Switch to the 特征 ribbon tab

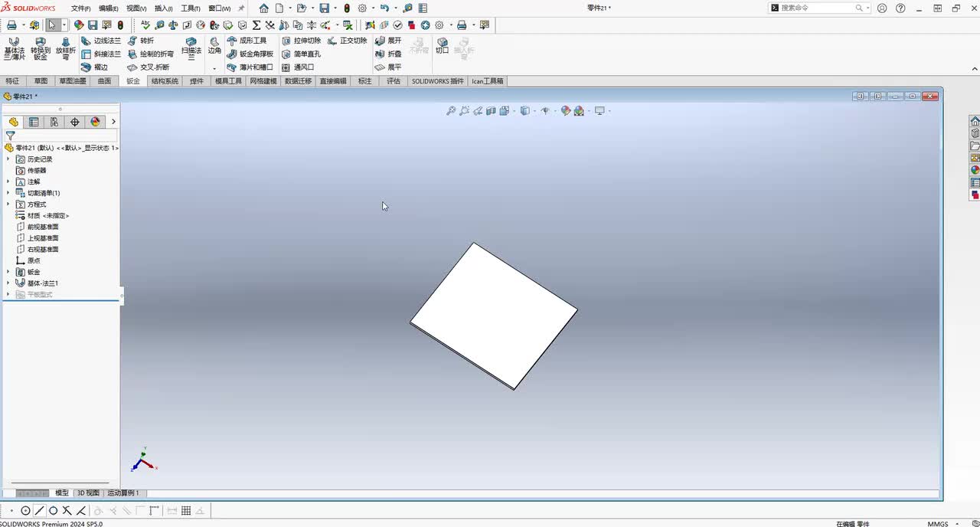pyautogui.click(x=12, y=81)
